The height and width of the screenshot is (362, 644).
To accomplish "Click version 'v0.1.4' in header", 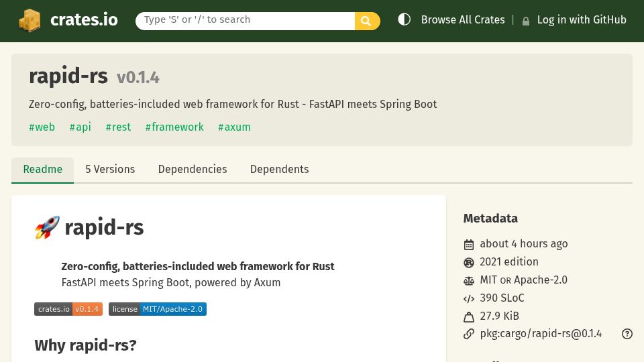I will (x=138, y=78).
